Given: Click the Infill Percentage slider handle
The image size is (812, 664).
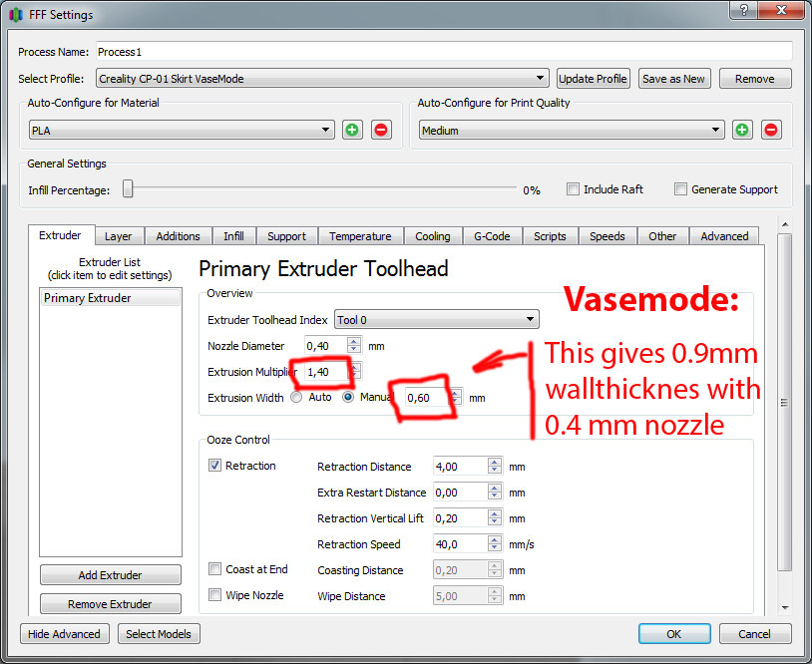Looking at the screenshot, I should [x=128, y=189].
